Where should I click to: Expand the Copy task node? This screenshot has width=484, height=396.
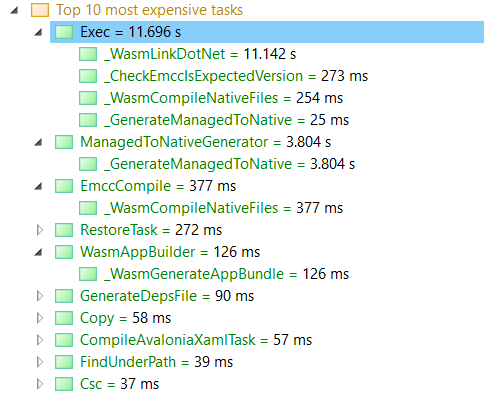(x=40, y=318)
